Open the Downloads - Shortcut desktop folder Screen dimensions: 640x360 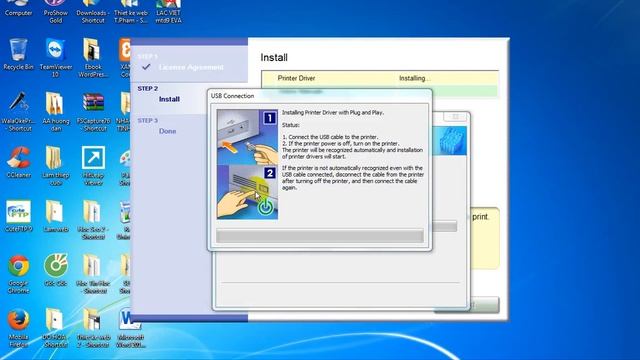pos(93,12)
